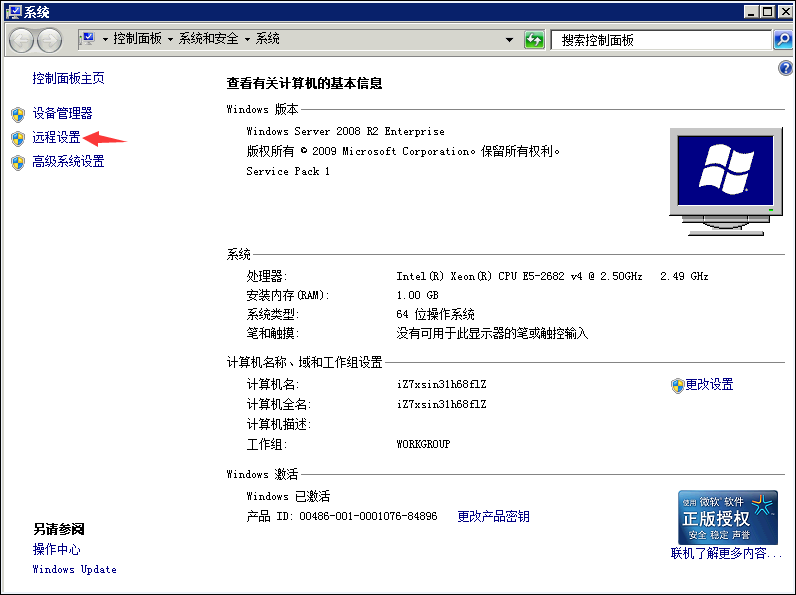796x595 pixels.
Task: Click the shield icon beside 远程设置
Action: pyautogui.click(x=18, y=138)
